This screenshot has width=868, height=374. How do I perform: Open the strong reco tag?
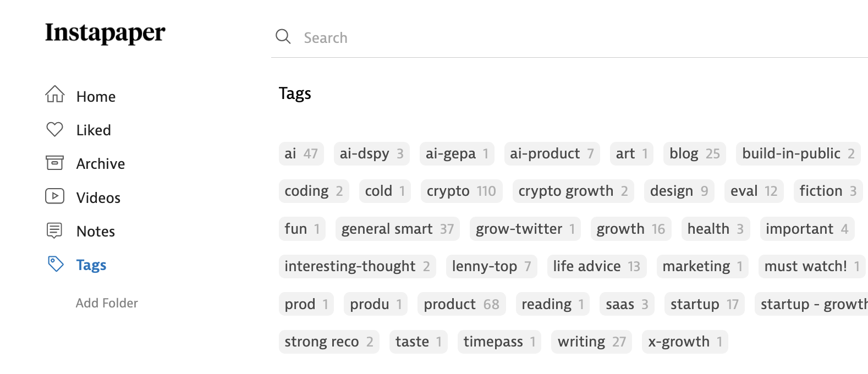328,342
